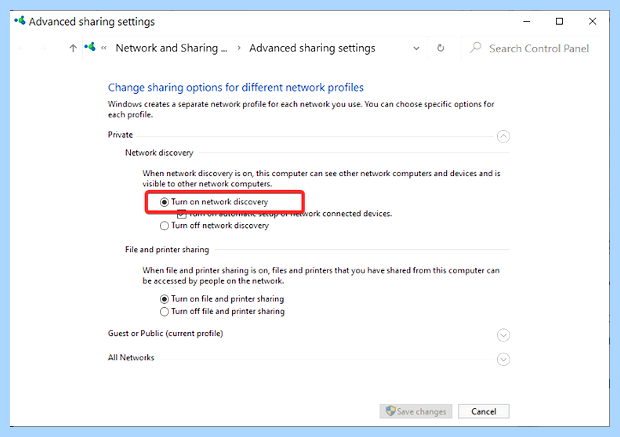Click Advanced sharing settings breadcrumb
620x437 pixels.
click(x=312, y=48)
